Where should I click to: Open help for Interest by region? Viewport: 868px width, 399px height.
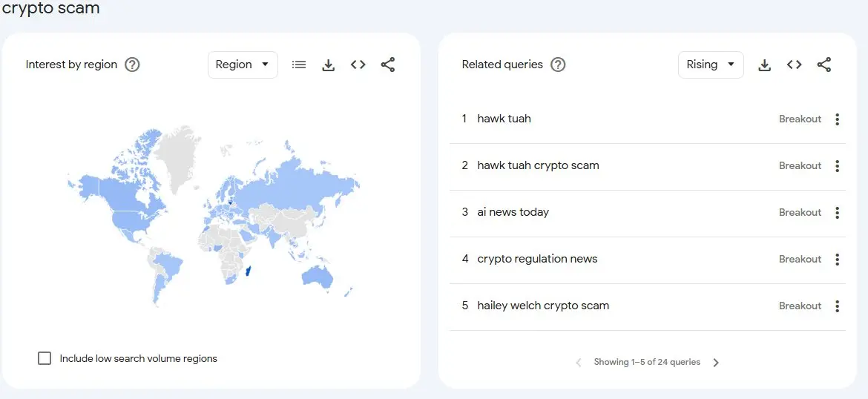tap(132, 65)
